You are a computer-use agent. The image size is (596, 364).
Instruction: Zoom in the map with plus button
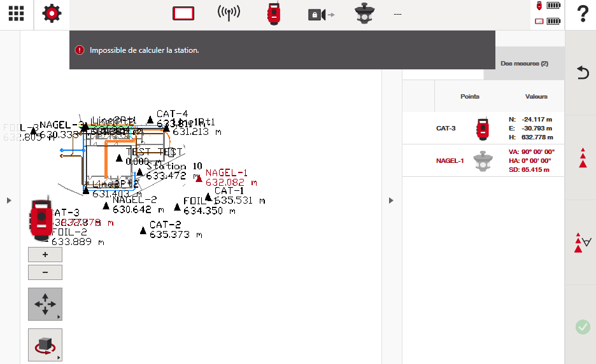point(45,255)
